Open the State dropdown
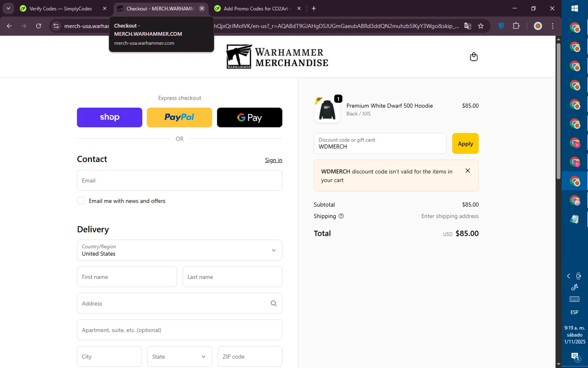588x368 pixels. click(x=180, y=356)
